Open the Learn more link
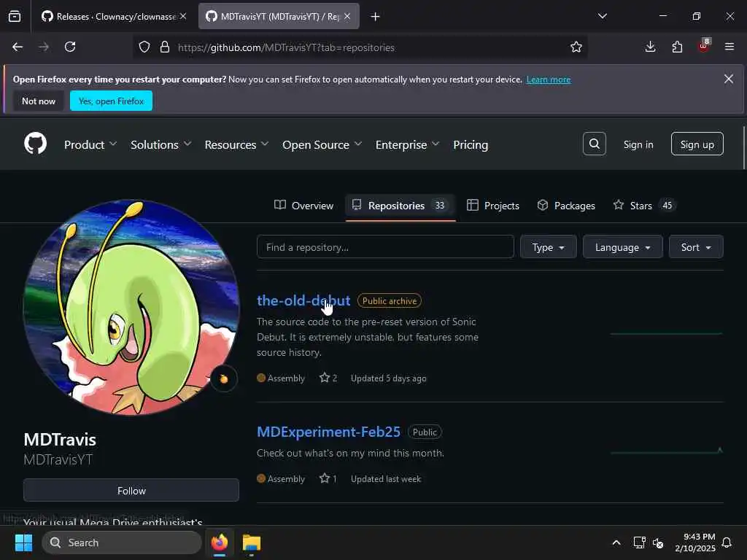Viewport: 747px width, 560px height. [x=549, y=79]
